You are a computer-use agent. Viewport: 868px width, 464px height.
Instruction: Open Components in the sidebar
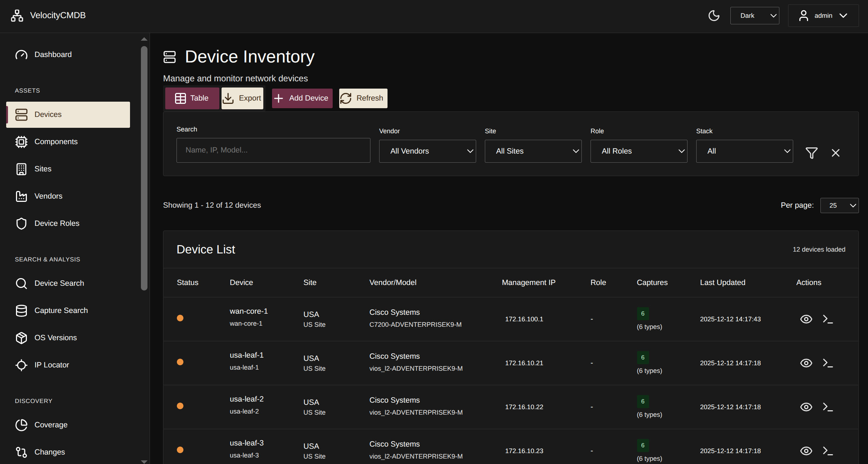coord(56,142)
